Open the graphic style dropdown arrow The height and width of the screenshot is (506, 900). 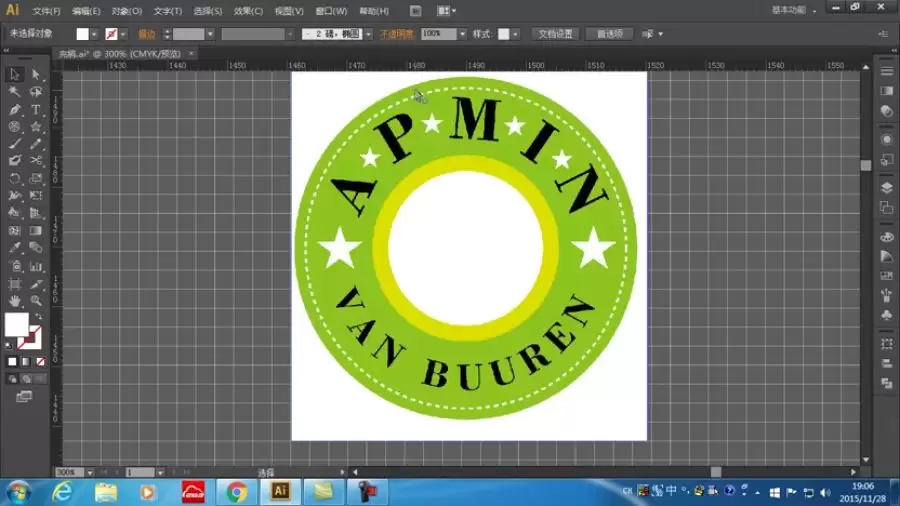pyautogui.click(x=515, y=34)
